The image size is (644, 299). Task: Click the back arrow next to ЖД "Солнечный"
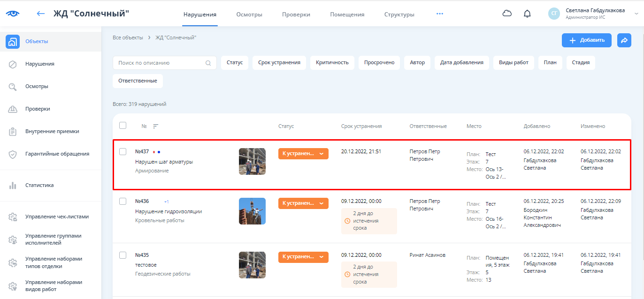tap(41, 14)
